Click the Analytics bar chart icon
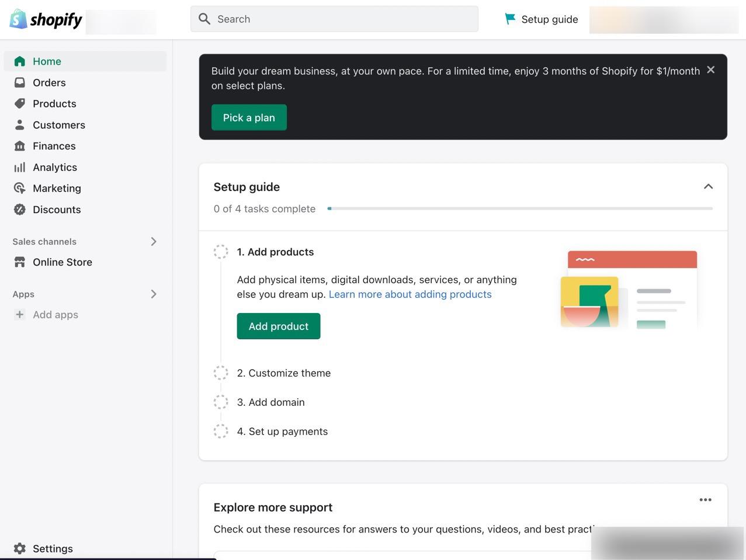This screenshot has width=746, height=560. 20,167
